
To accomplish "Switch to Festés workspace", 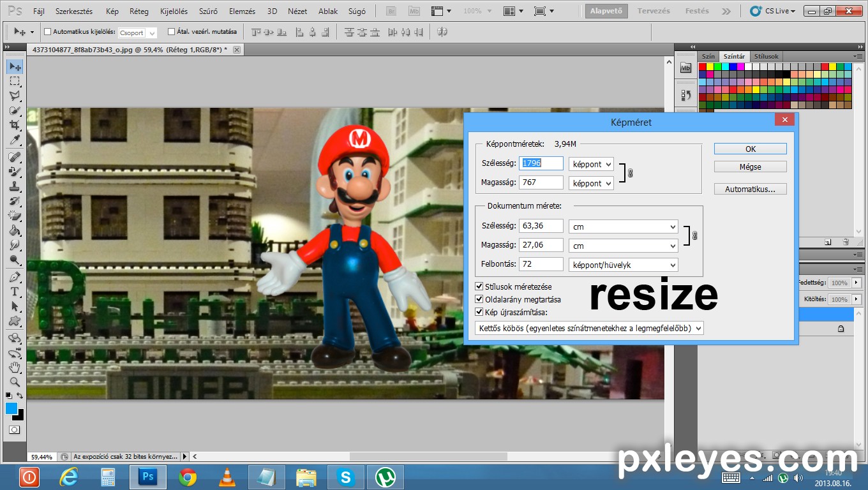I will point(697,11).
